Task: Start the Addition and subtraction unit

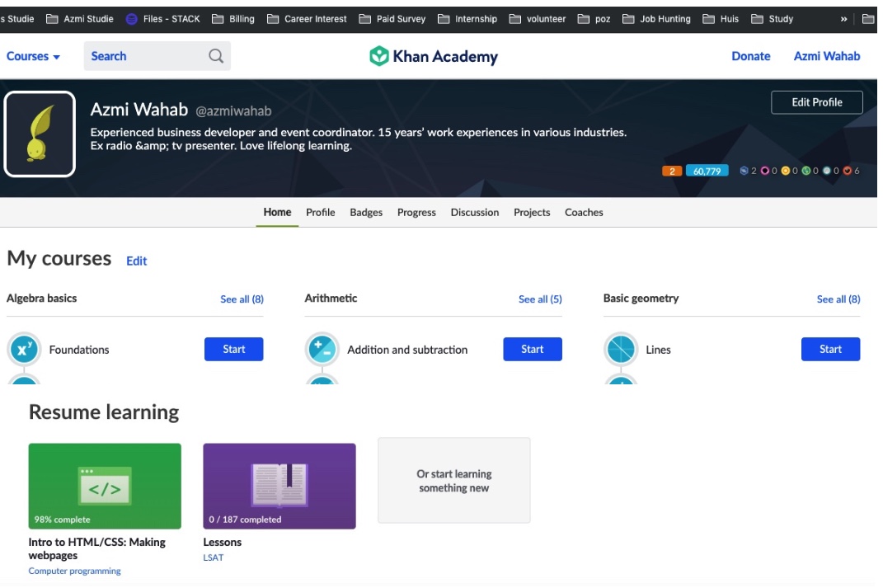Action: [x=532, y=349]
